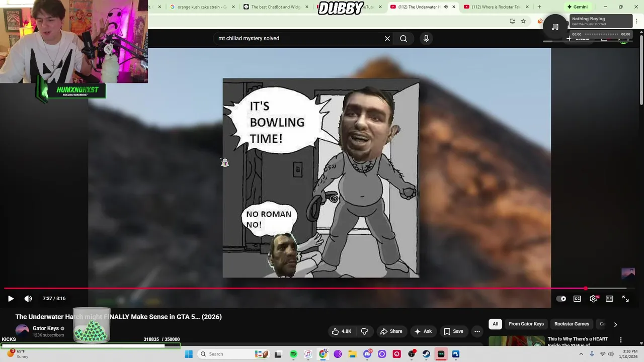Clear the YouTube search box with X
Screen dimensions: 644x362
click(387, 38)
